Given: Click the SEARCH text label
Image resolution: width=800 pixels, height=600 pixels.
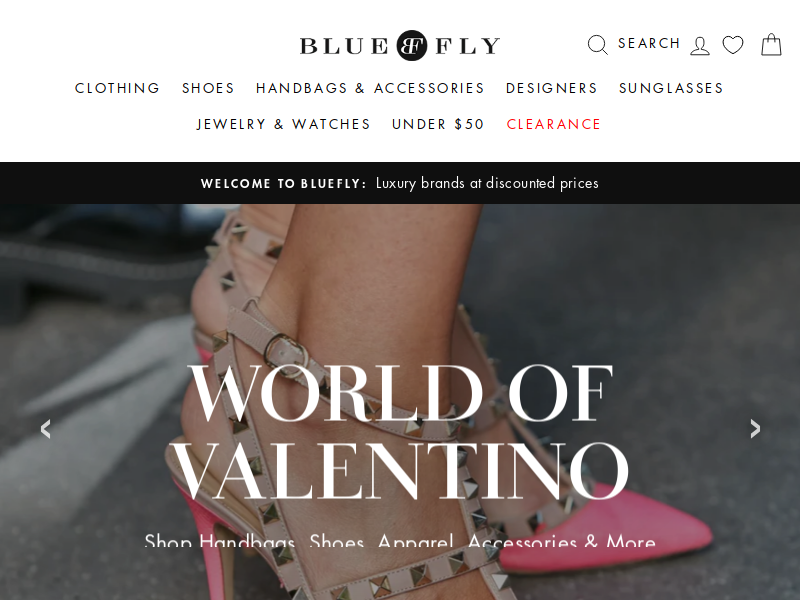Looking at the screenshot, I should [649, 43].
